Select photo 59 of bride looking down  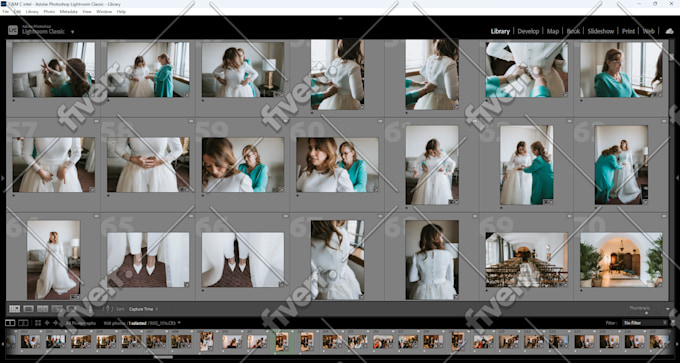coord(243,165)
